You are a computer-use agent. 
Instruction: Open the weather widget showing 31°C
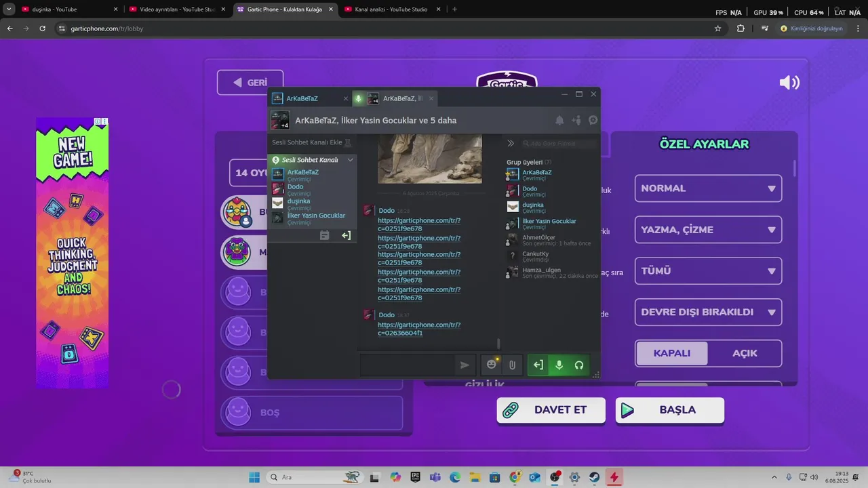click(x=30, y=476)
